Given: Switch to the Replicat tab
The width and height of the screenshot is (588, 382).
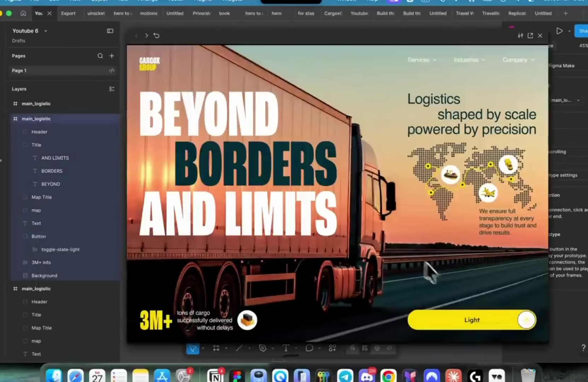Looking at the screenshot, I should click(517, 13).
